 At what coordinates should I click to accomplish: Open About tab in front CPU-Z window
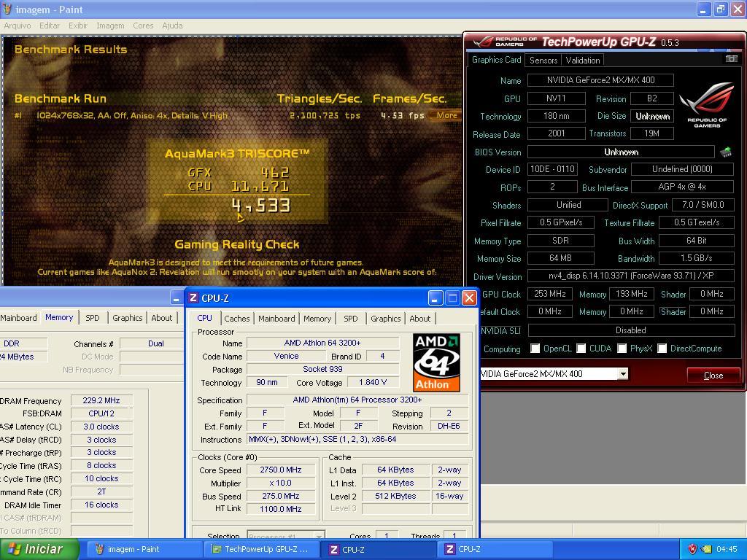pos(419,319)
